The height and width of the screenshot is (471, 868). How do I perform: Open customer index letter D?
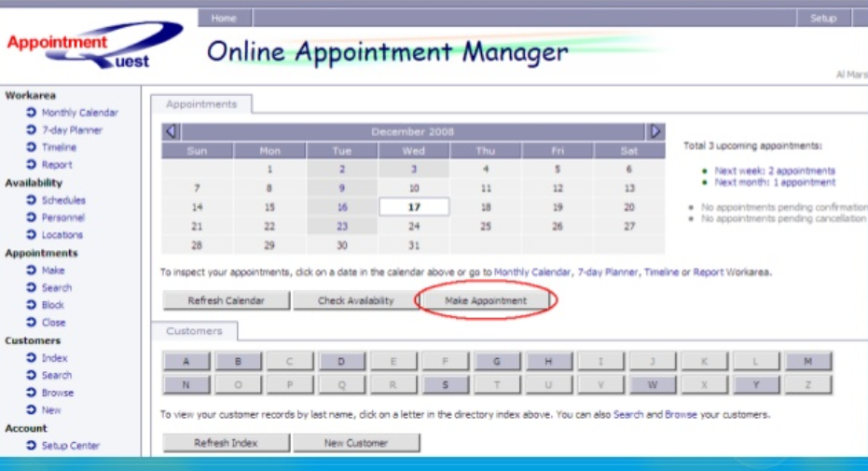341,362
